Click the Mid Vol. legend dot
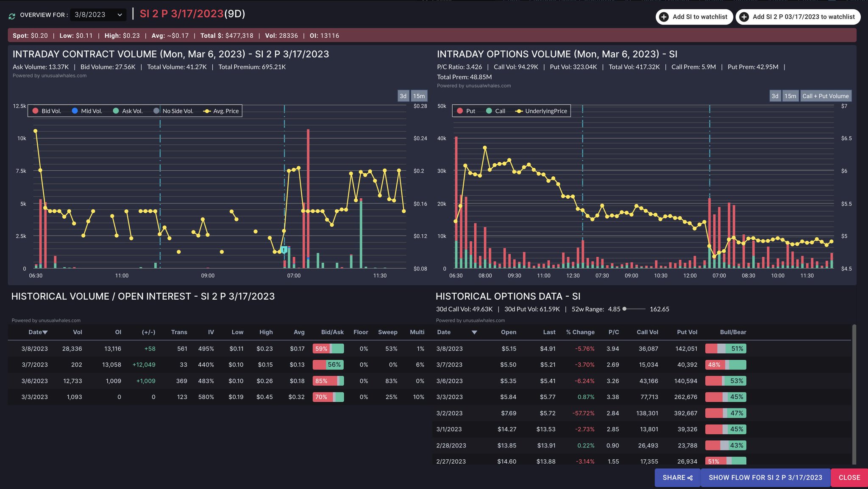Viewport: 868px width, 489px height. click(x=75, y=111)
